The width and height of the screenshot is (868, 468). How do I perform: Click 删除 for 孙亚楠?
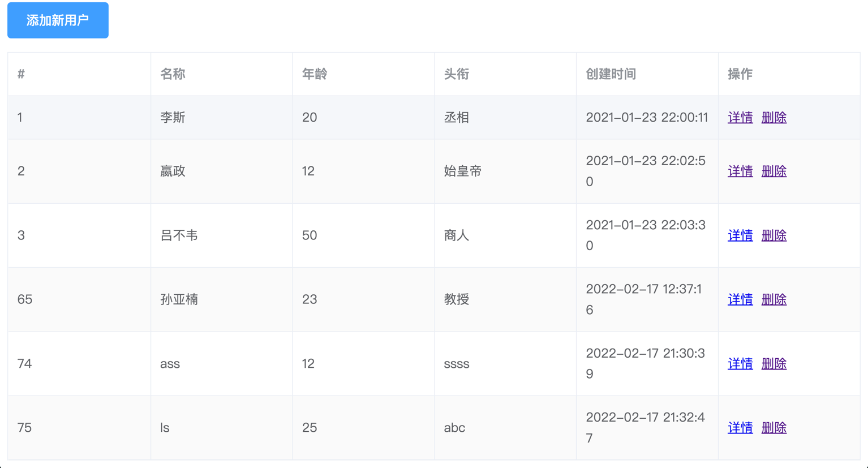pos(774,299)
